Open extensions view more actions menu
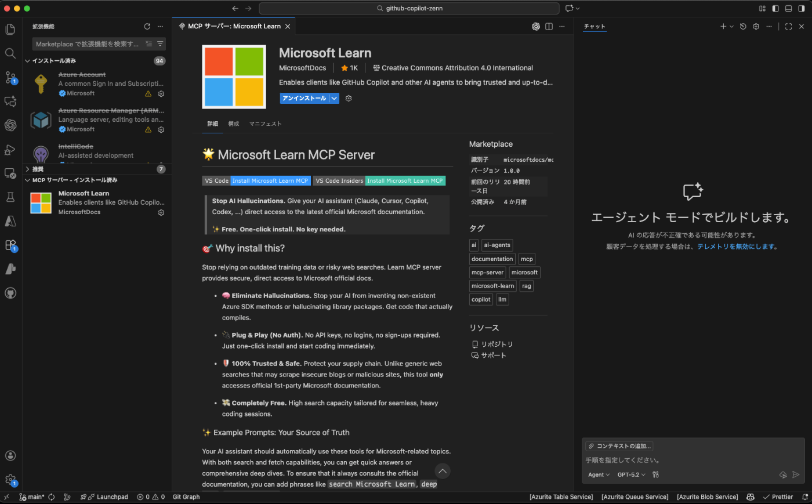The height and width of the screenshot is (504, 812). click(160, 27)
